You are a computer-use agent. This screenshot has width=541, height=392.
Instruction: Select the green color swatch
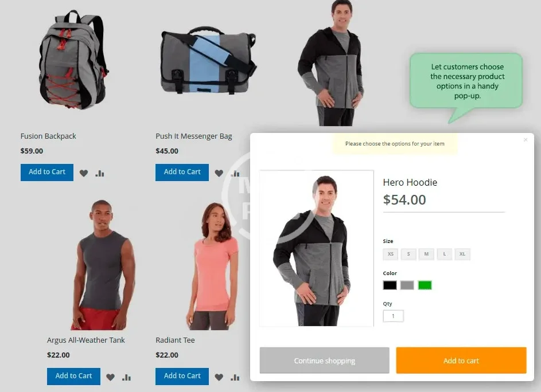(425, 285)
